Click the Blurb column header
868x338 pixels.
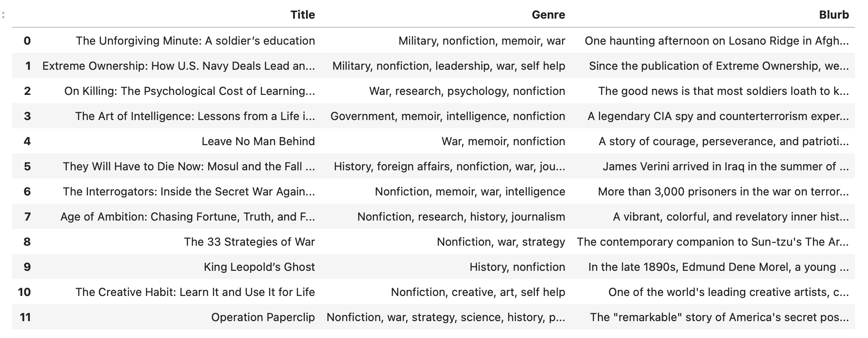click(x=833, y=15)
